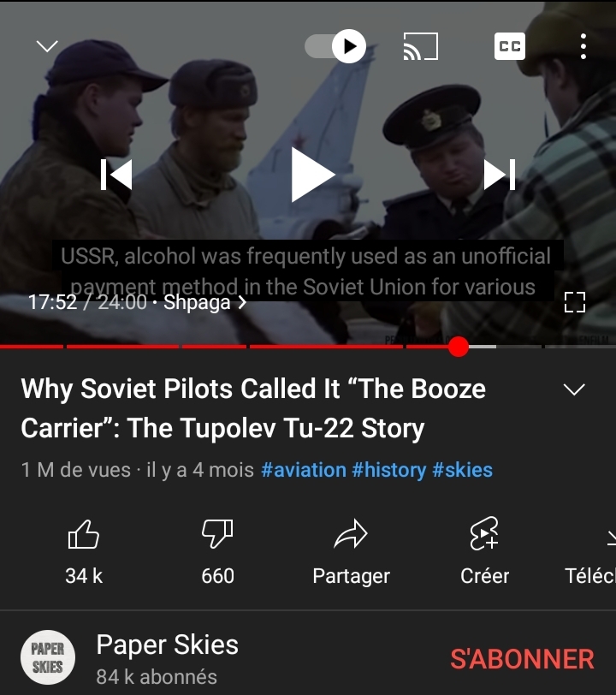Minimize the video player with the down chevron

[47, 46]
